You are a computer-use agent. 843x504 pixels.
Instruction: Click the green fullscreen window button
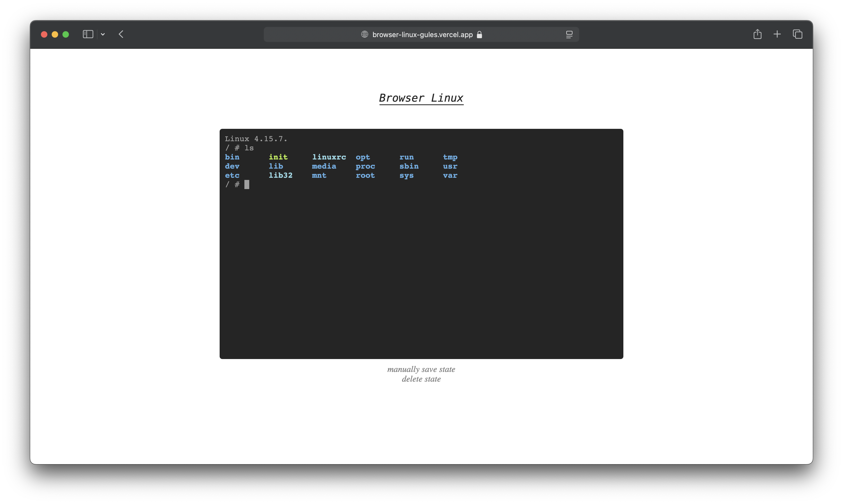click(66, 34)
